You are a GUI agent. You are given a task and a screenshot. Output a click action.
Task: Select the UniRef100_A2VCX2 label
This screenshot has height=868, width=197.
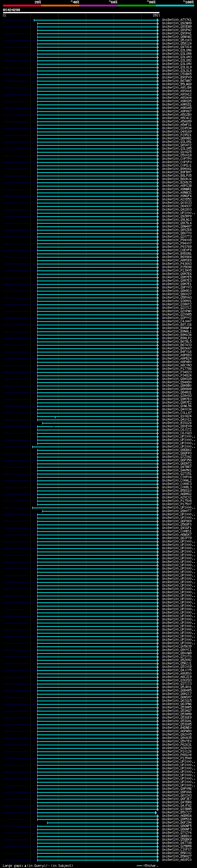tap(176, 497)
